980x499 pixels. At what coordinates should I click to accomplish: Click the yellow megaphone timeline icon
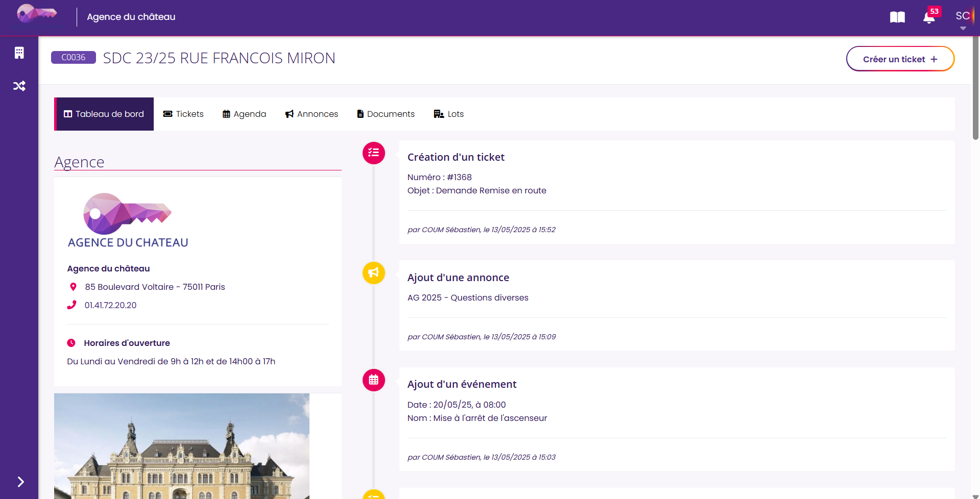point(374,273)
